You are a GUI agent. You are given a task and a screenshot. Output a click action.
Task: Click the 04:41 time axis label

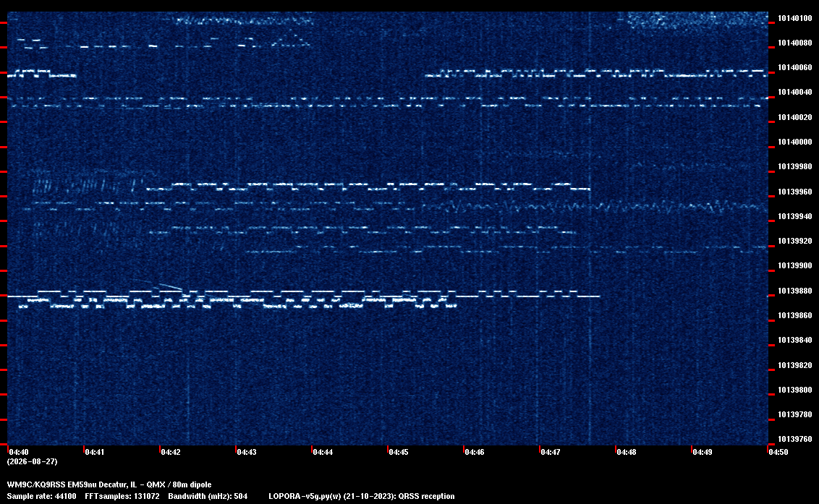click(95, 452)
